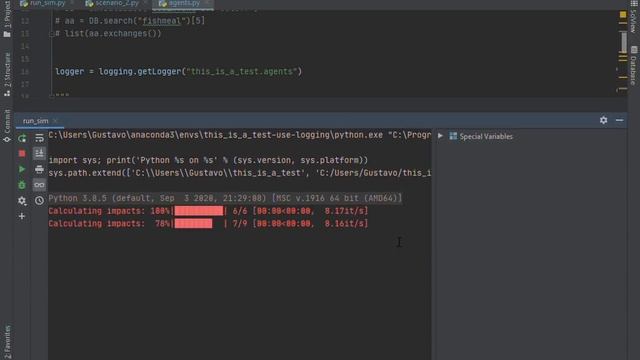
Task: Open the Project folder icon in left stripe
Action: coord(7,34)
